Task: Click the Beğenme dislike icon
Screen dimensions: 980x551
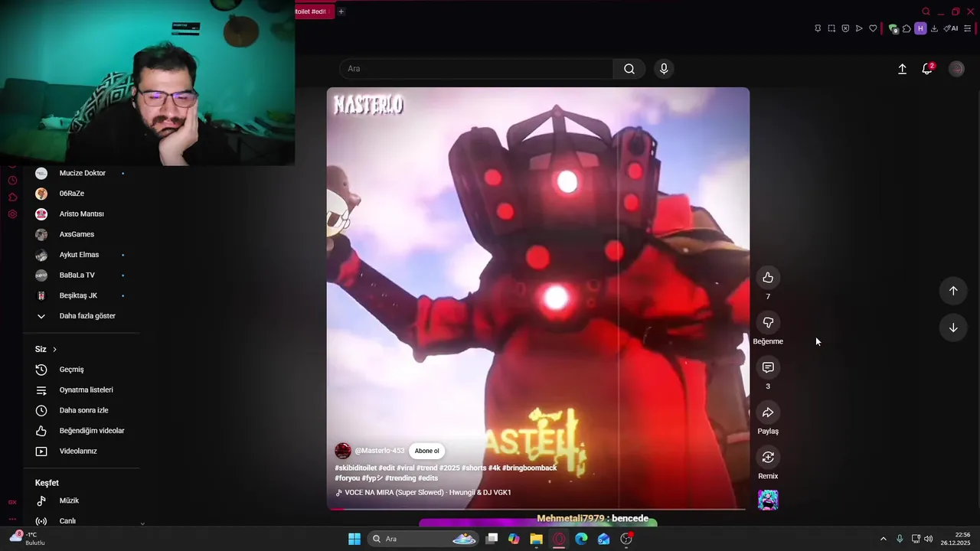Action: click(768, 322)
